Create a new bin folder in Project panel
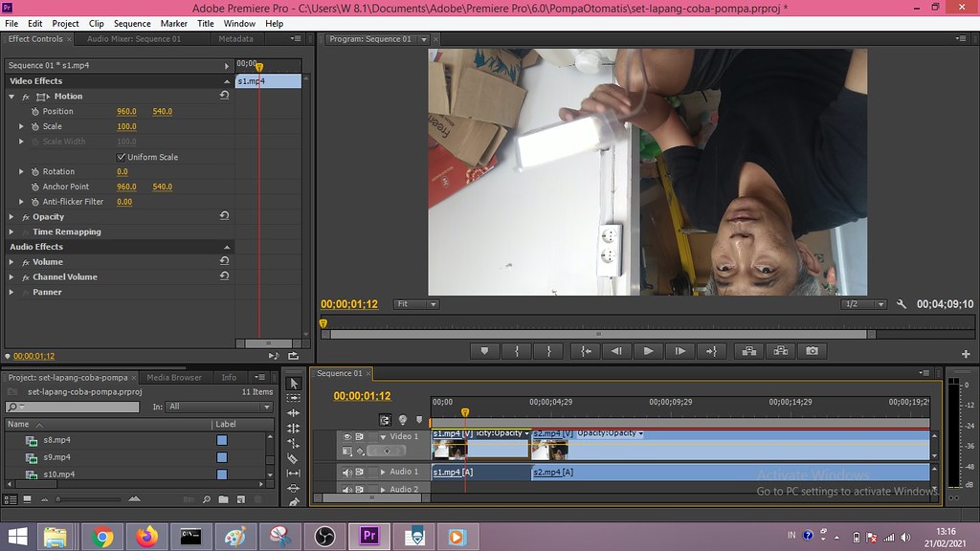This screenshot has height=551, width=980. 223,499
